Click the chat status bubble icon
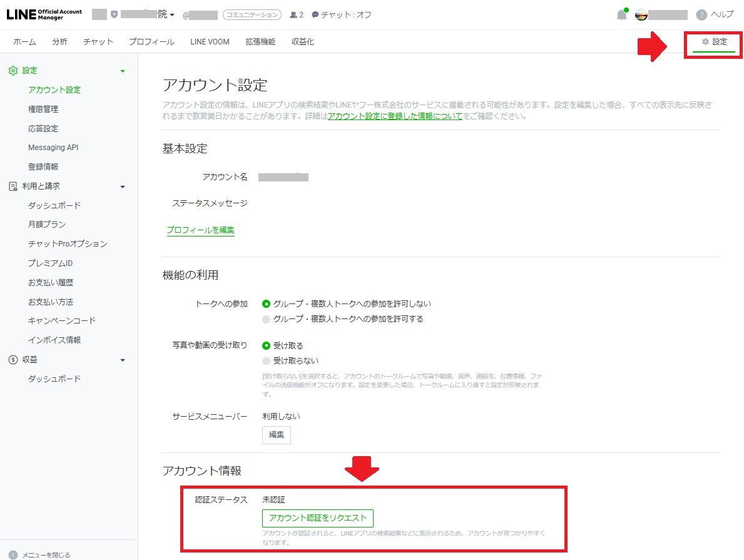This screenshot has width=744, height=560. pyautogui.click(x=315, y=15)
